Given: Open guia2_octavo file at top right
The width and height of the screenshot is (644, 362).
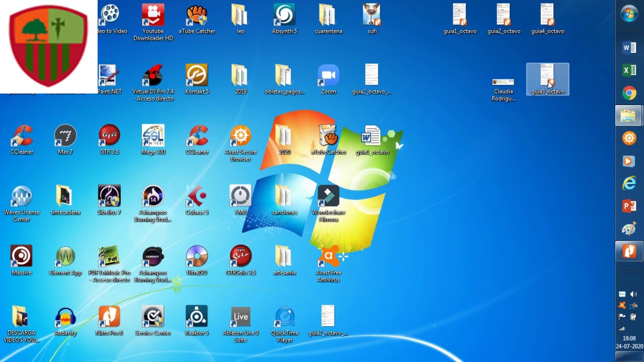Looking at the screenshot, I should 504,19.
